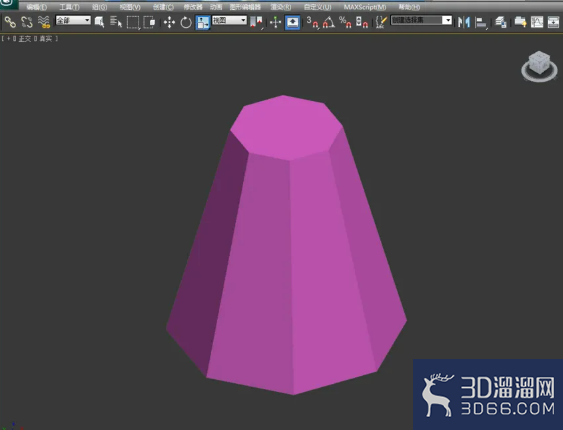Click the 真实 viewport shading label

click(x=46, y=38)
